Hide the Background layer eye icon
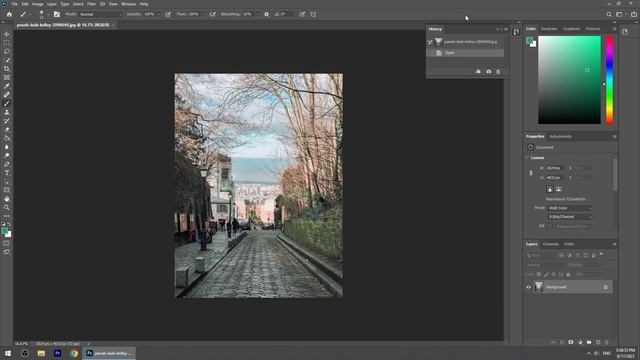 coord(529,287)
